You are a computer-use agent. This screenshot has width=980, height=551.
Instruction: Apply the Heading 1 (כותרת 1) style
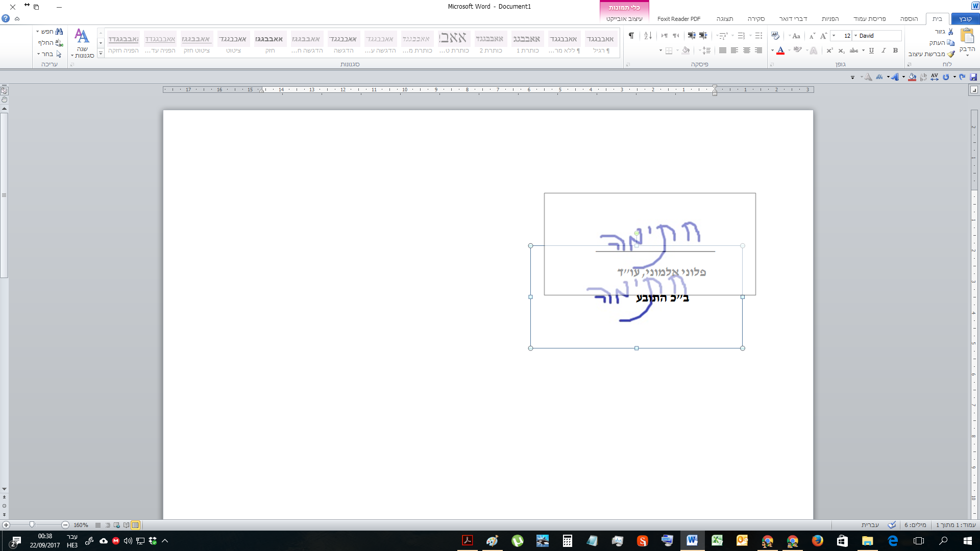click(x=527, y=43)
